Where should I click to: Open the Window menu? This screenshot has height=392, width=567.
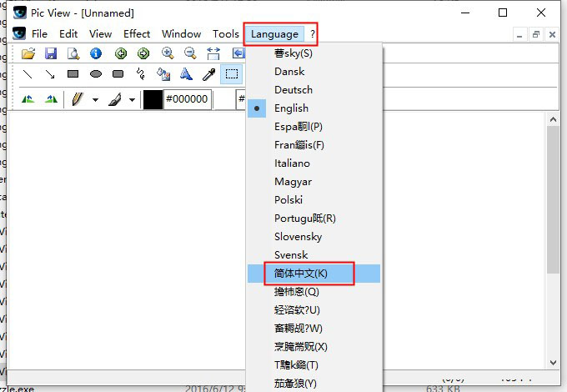pyautogui.click(x=181, y=34)
